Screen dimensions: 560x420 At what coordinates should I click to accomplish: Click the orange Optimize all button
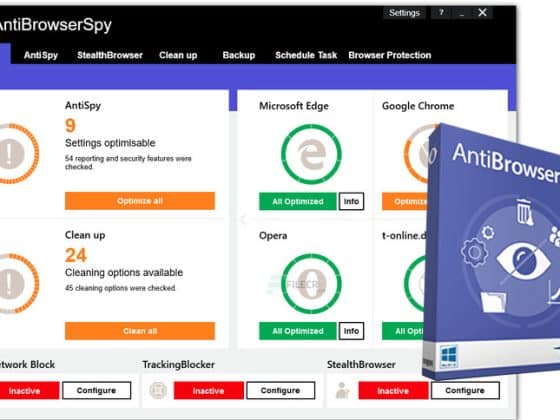[140, 201]
